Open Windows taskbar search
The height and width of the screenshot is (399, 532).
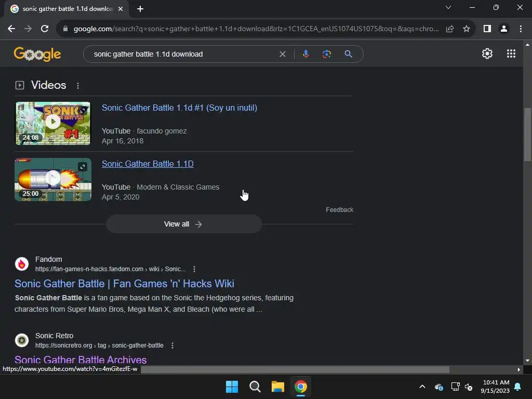(255, 387)
